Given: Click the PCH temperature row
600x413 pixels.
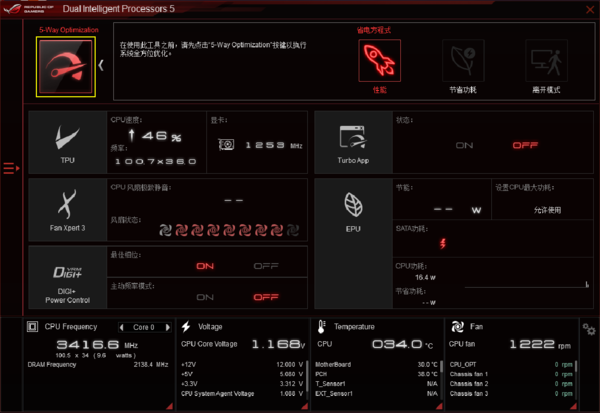Looking at the screenshot, I should (377, 374).
